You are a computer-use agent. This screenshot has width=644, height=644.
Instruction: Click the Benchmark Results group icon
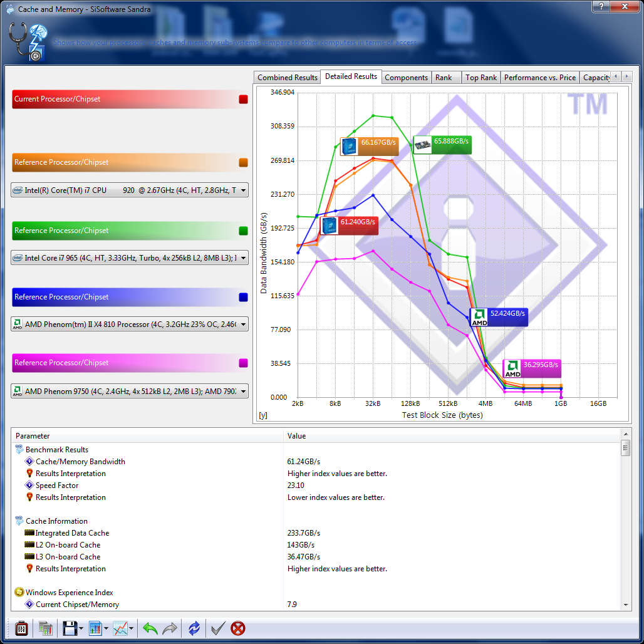tap(19, 449)
